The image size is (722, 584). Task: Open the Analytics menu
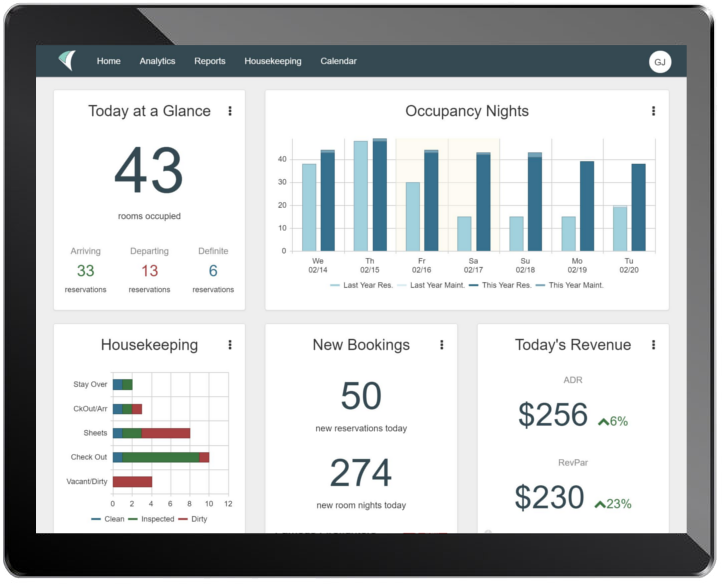157,61
